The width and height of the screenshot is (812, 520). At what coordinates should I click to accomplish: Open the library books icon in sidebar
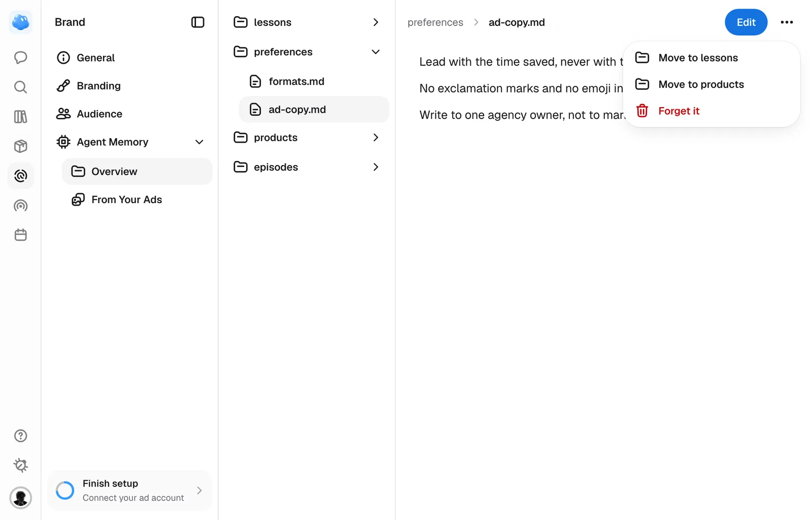20,117
